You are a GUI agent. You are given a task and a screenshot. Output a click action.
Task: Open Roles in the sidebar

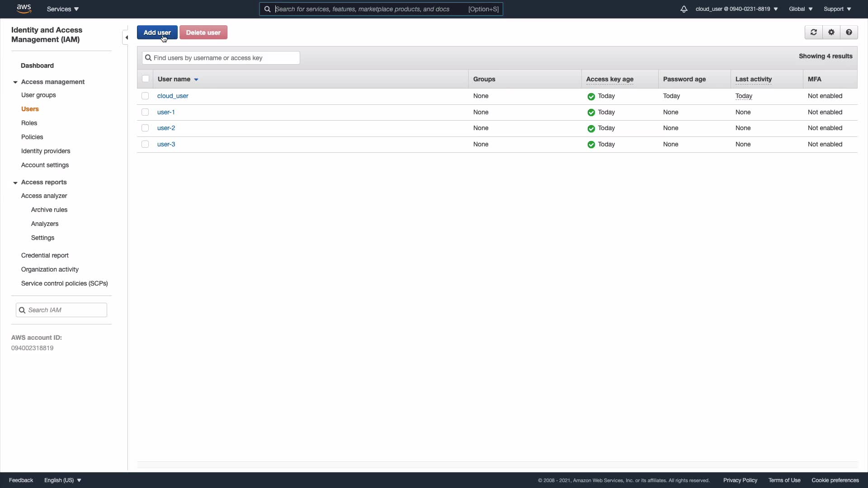(29, 123)
